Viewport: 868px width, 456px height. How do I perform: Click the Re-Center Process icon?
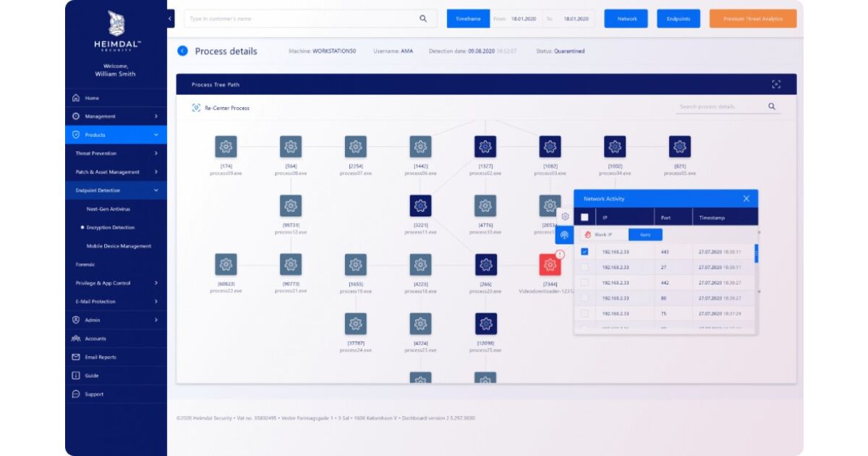tap(196, 108)
